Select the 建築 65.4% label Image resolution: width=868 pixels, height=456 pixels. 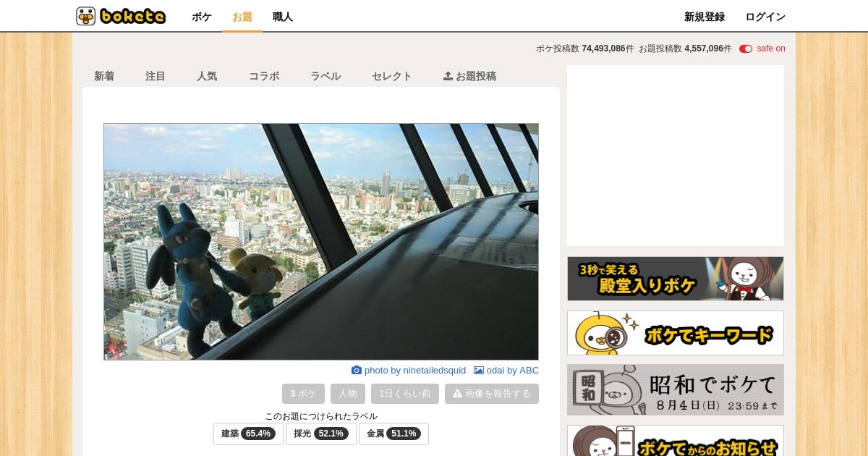tap(248, 434)
